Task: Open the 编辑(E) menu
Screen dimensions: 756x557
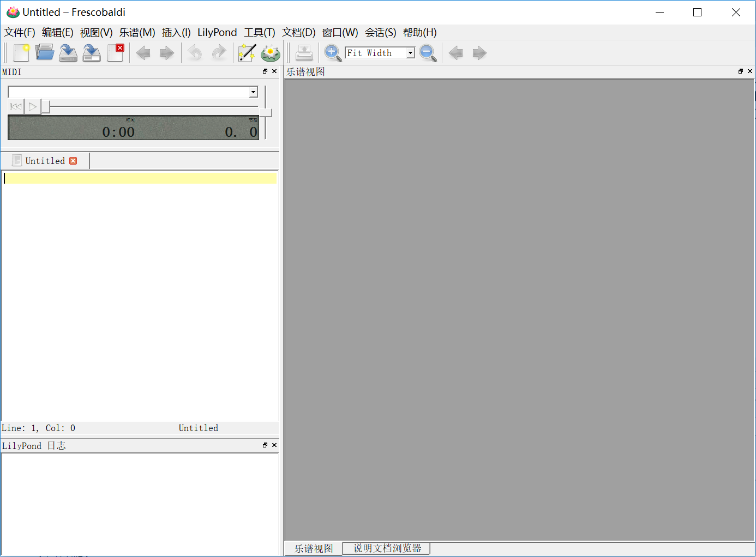Action: coord(58,33)
